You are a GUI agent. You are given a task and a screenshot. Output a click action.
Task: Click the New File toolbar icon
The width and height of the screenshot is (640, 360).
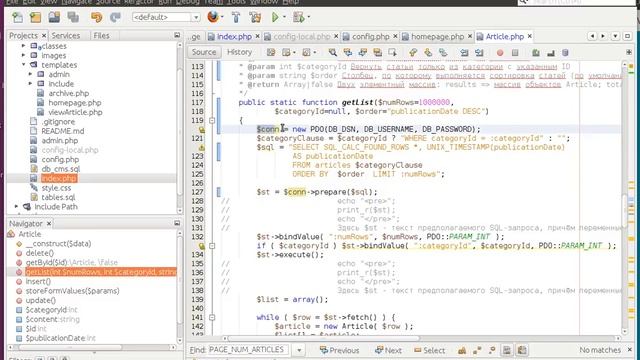18,17
